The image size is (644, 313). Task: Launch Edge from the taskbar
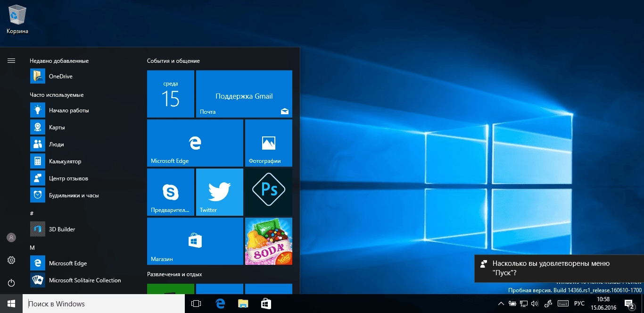[219, 304]
